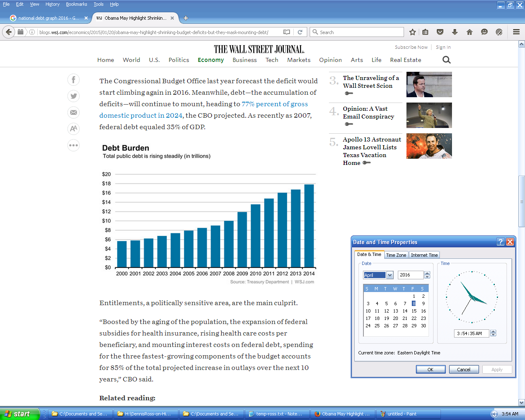Go back with the browser back arrow

(x=9, y=32)
